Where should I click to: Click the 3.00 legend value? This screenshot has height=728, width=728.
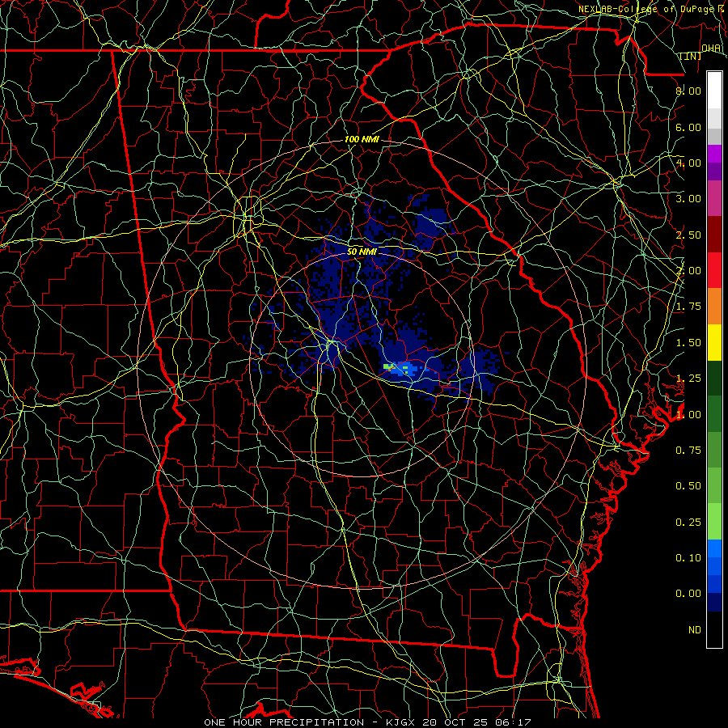coord(688,199)
